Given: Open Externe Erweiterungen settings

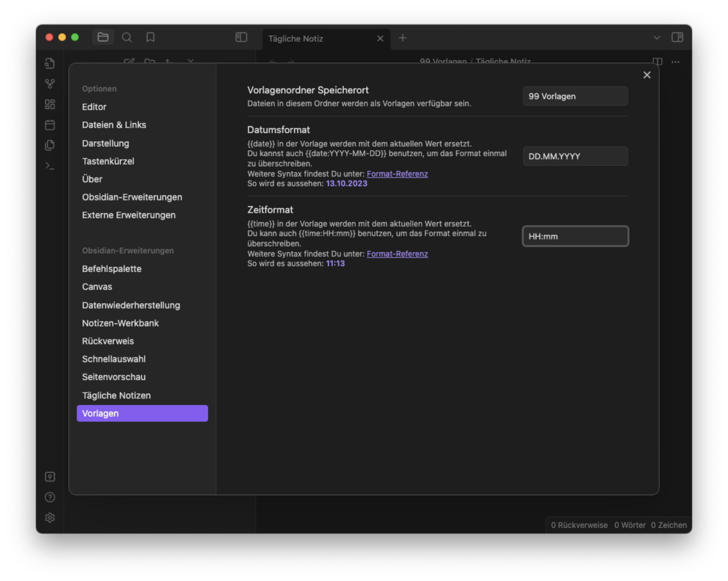Looking at the screenshot, I should [142, 215].
